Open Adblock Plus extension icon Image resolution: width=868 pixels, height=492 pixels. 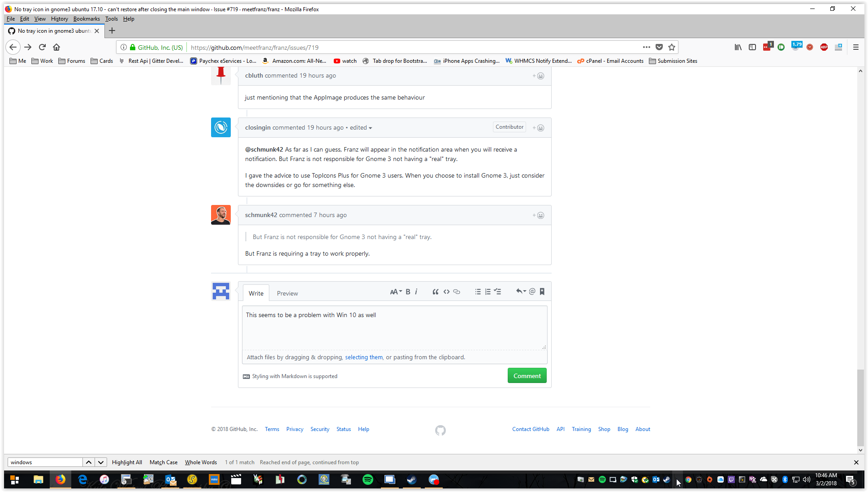(824, 47)
